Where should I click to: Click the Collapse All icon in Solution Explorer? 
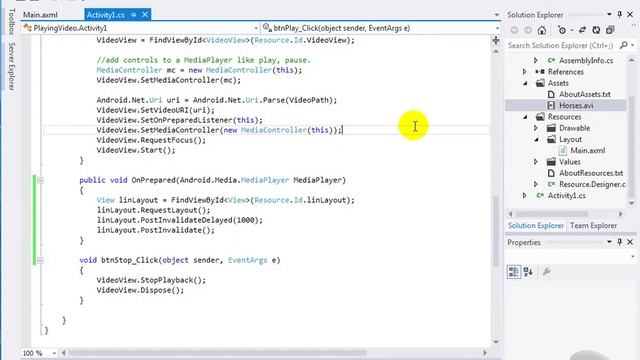pyautogui.click(x=610, y=30)
